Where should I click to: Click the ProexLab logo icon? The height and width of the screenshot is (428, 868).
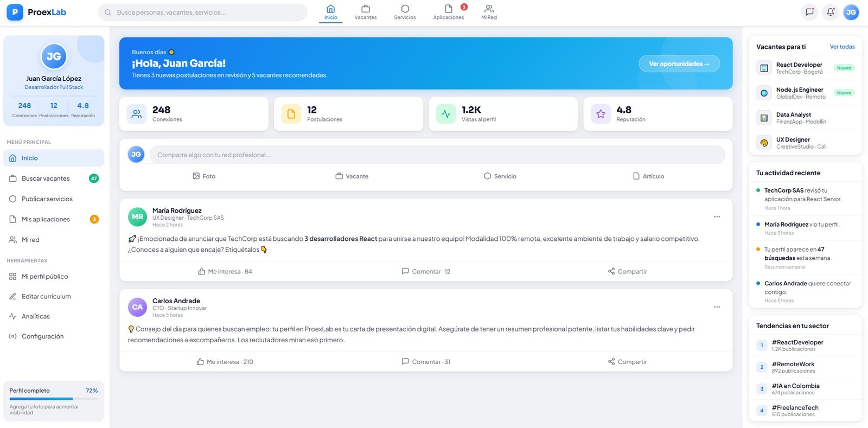tap(15, 12)
